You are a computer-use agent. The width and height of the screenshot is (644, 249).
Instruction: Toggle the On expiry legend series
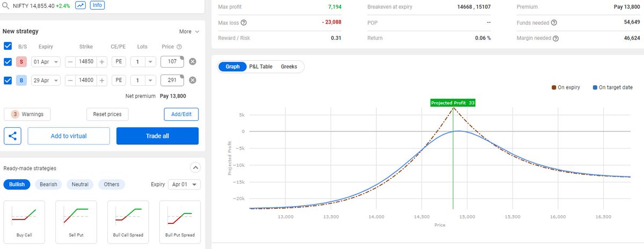click(565, 87)
